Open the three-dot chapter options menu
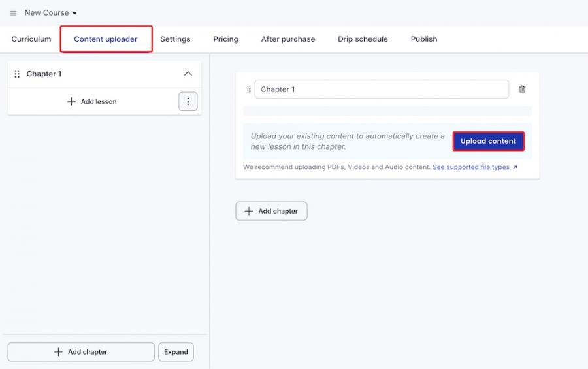Viewport: 588px width, 369px height. tap(188, 101)
